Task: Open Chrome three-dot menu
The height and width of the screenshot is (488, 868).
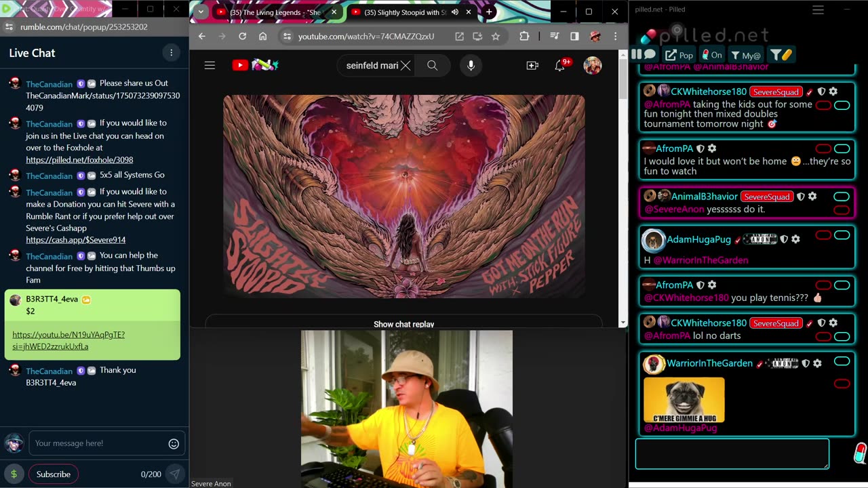Action: (x=615, y=36)
